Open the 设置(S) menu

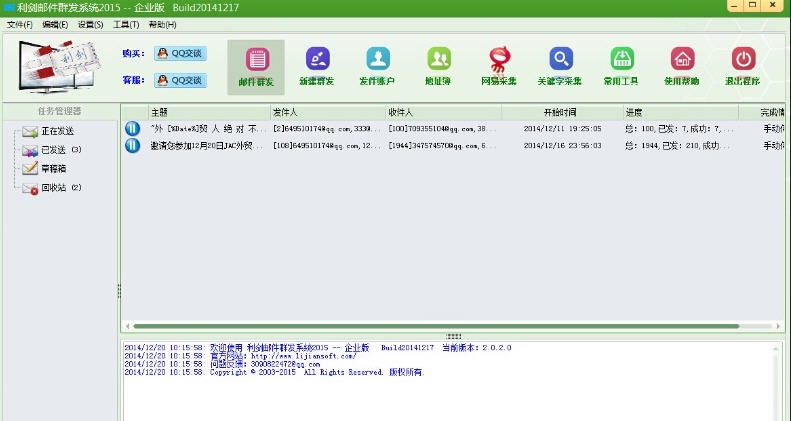pos(90,25)
